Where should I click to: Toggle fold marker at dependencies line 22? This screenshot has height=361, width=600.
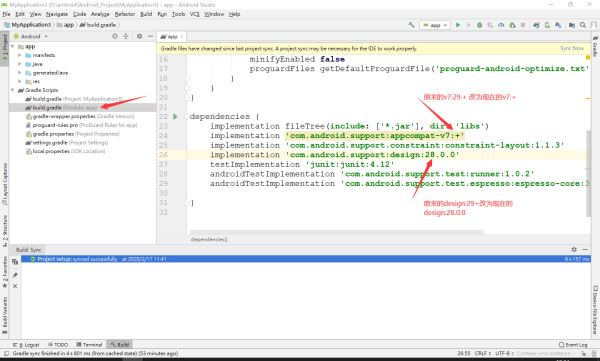click(188, 116)
